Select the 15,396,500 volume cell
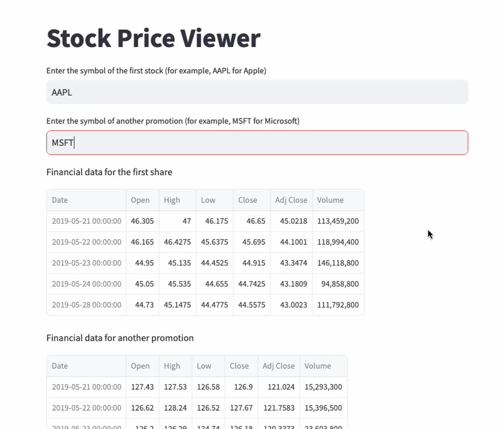This screenshot has height=429, width=504. pos(323,408)
